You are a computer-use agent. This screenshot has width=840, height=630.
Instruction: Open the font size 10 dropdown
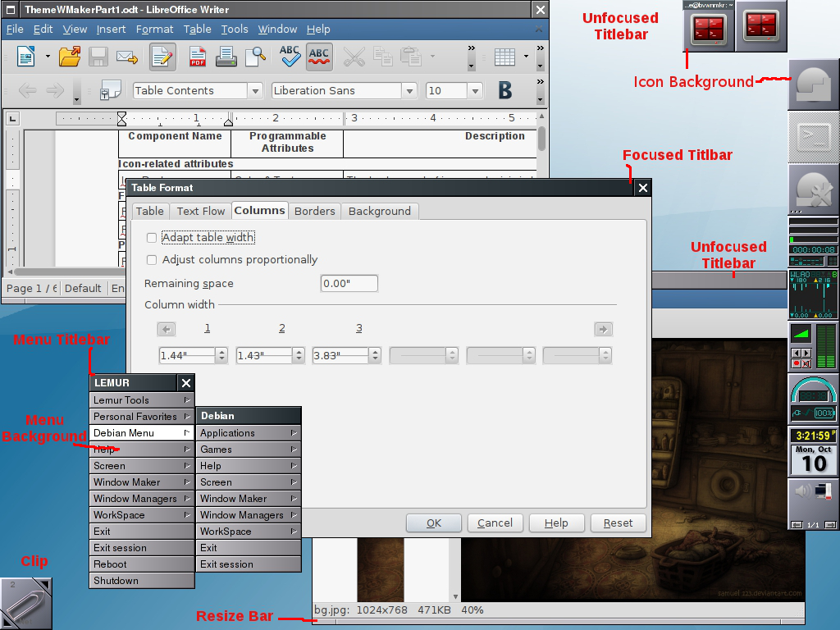pos(475,91)
